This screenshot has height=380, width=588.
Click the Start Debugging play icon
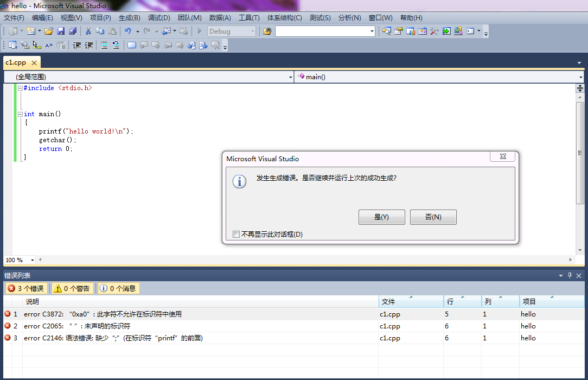200,31
